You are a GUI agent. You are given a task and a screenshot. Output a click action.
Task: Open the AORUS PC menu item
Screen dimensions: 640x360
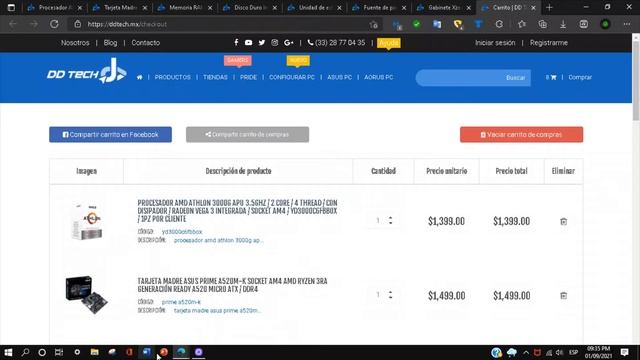pyautogui.click(x=379, y=77)
